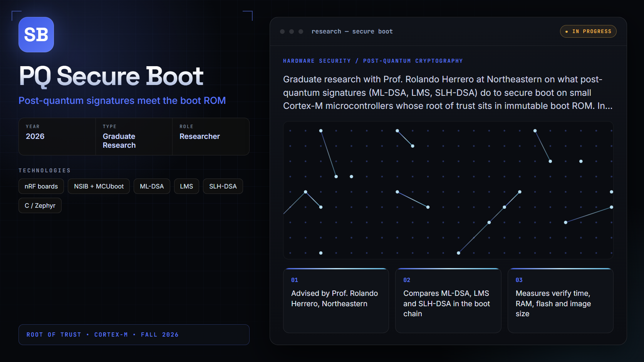Image resolution: width=644 pixels, height=362 pixels.
Task: Select the Type Graduate Research cell
Action: (x=134, y=137)
